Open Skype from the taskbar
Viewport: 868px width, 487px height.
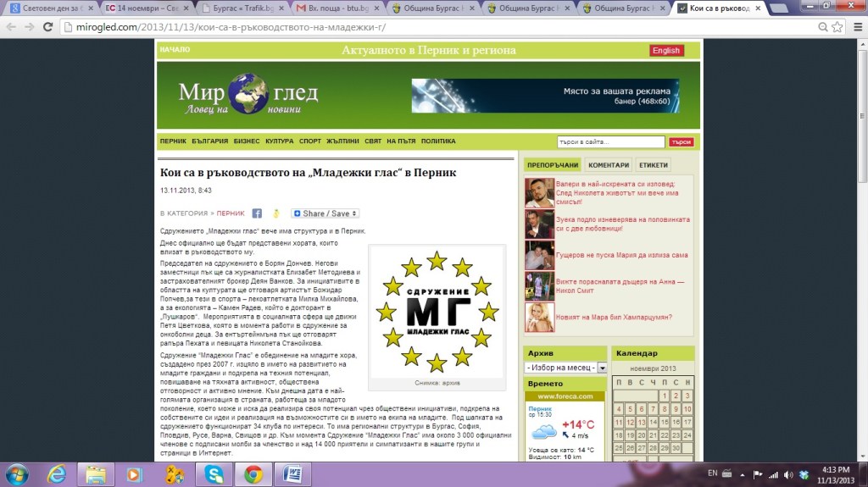[x=209, y=473]
